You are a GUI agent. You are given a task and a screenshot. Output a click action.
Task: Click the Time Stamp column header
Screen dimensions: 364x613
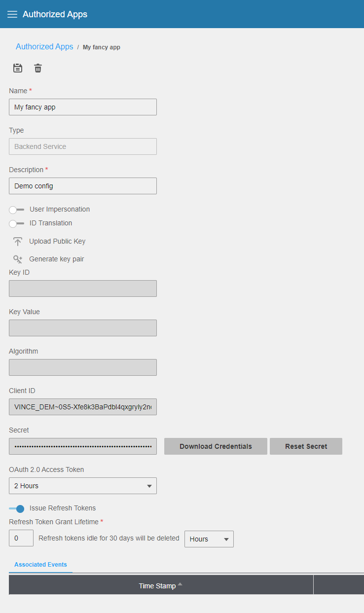(161, 585)
